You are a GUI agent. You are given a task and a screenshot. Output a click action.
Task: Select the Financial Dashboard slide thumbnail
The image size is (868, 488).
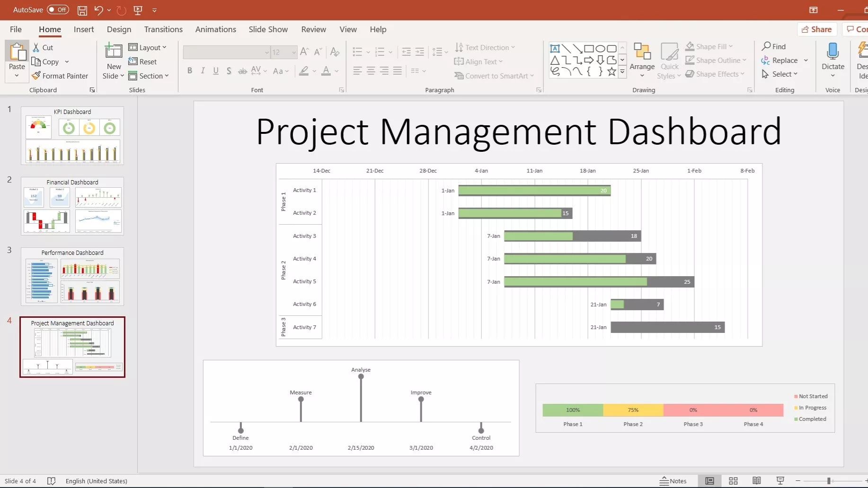tap(72, 206)
